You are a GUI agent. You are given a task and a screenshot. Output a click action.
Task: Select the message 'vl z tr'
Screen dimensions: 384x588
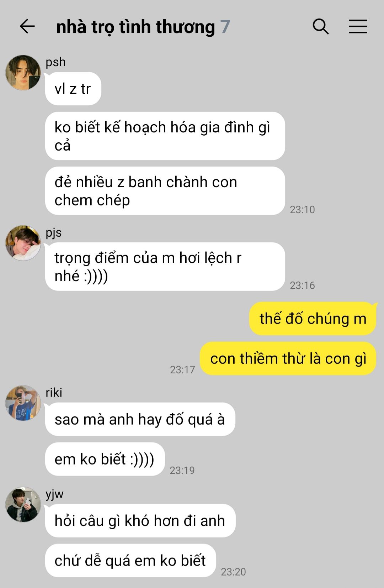(x=73, y=89)
